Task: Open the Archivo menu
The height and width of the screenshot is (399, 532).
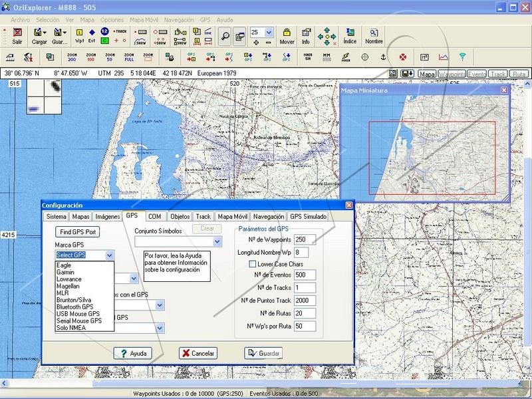Action: (20, 20)
